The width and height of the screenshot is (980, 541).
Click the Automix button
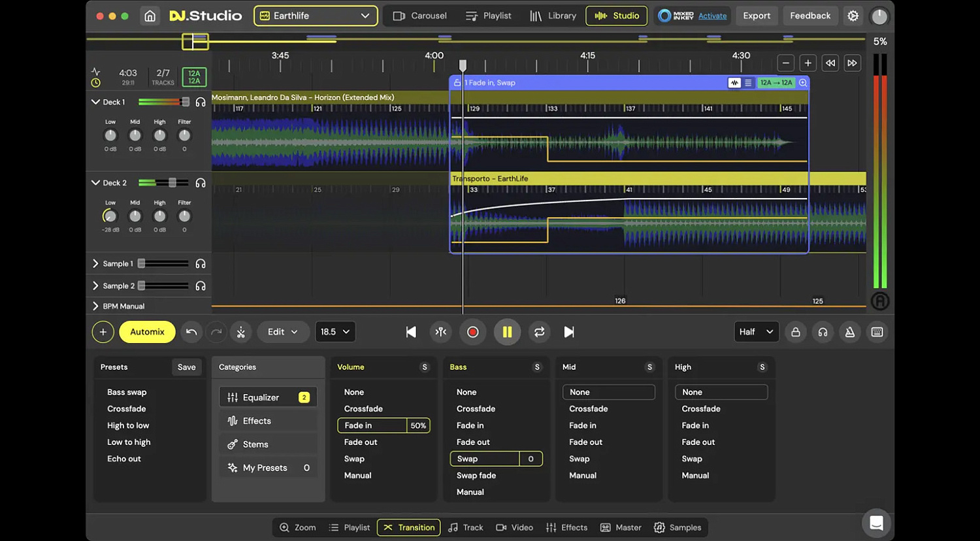tap(147, 332)
